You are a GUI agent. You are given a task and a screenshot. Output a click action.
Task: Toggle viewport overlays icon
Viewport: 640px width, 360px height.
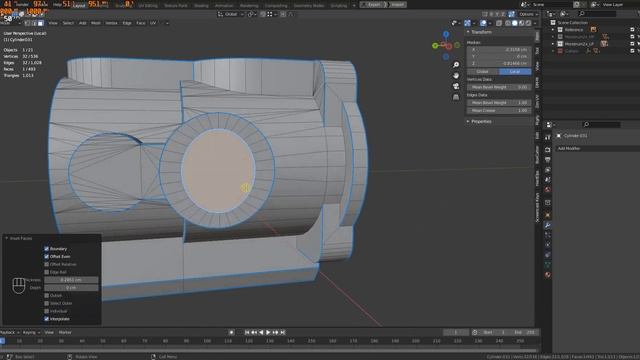[x=483, y=23]
